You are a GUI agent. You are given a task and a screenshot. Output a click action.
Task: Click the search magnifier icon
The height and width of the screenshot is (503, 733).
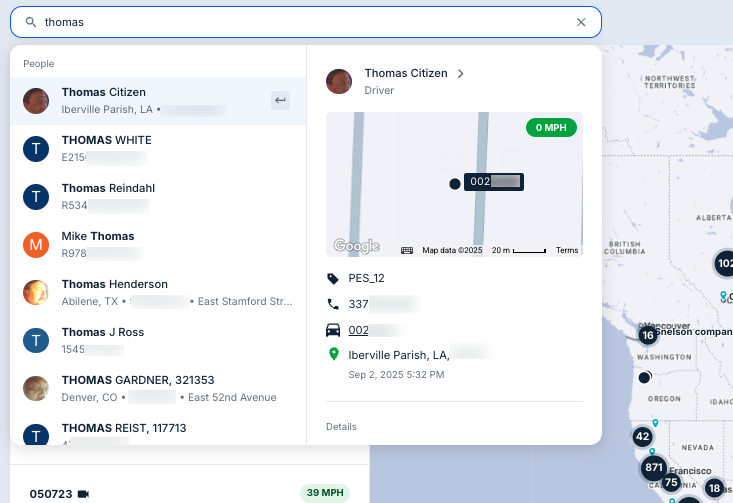pos(31,22)
